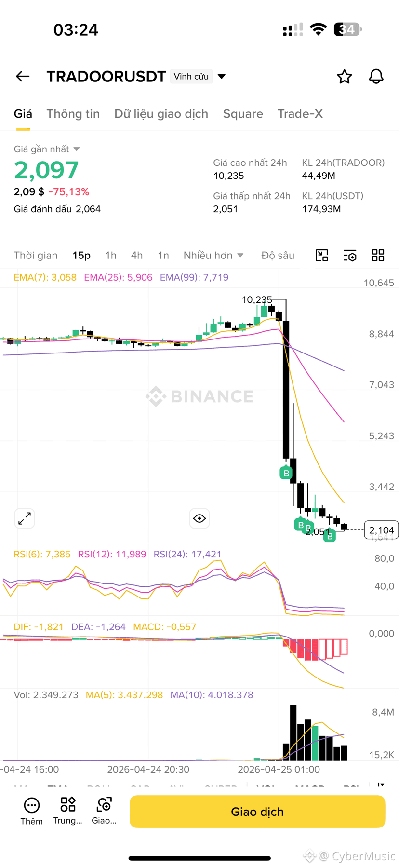Viewport: 399px width, 868px height.
Task: Tap the Vĩnh cửu perpetual badge
Action: pos(191,76)
